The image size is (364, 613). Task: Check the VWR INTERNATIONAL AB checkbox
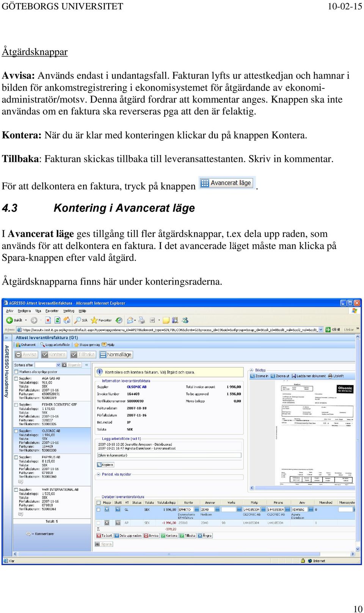click(16, 490)
